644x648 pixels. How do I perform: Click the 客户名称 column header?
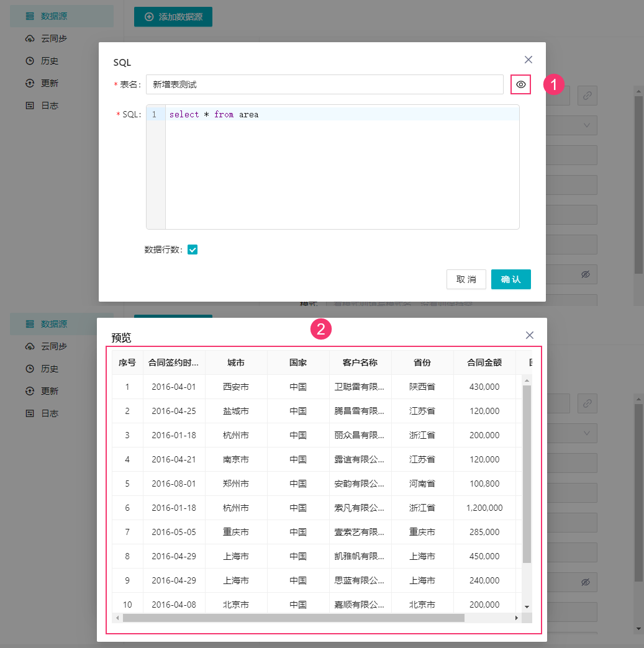(360, 362)
